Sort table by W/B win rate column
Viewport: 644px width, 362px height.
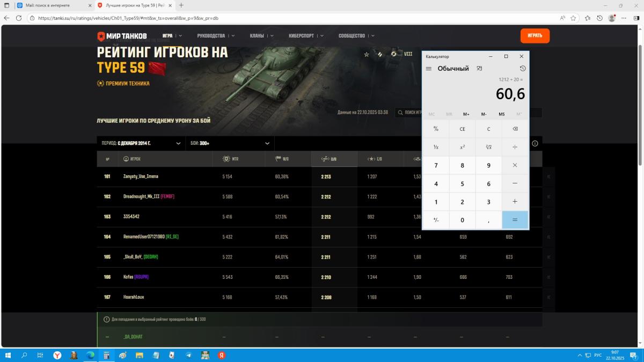click(x=282, y=159)
